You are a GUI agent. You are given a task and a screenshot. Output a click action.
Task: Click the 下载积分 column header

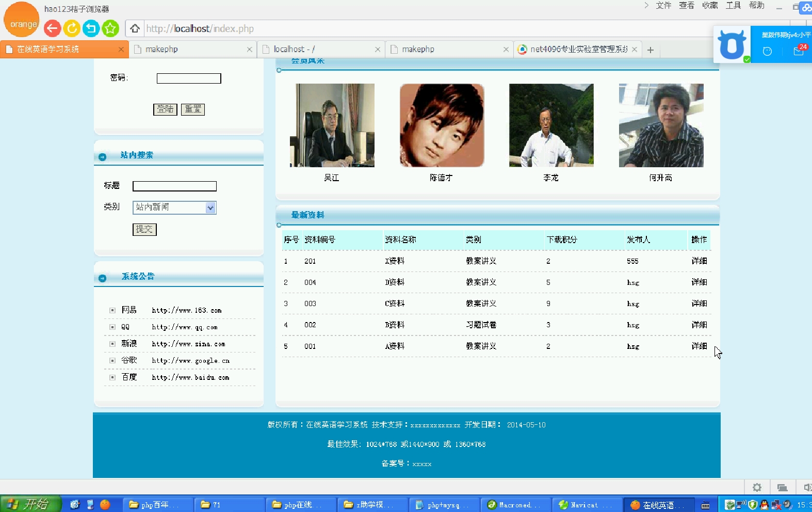coord(562,239)
